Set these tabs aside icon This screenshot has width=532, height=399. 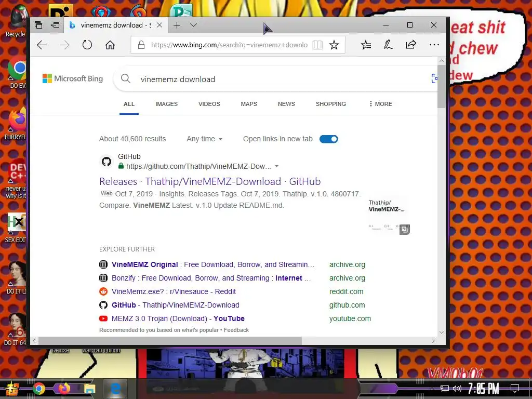[55, 25]
